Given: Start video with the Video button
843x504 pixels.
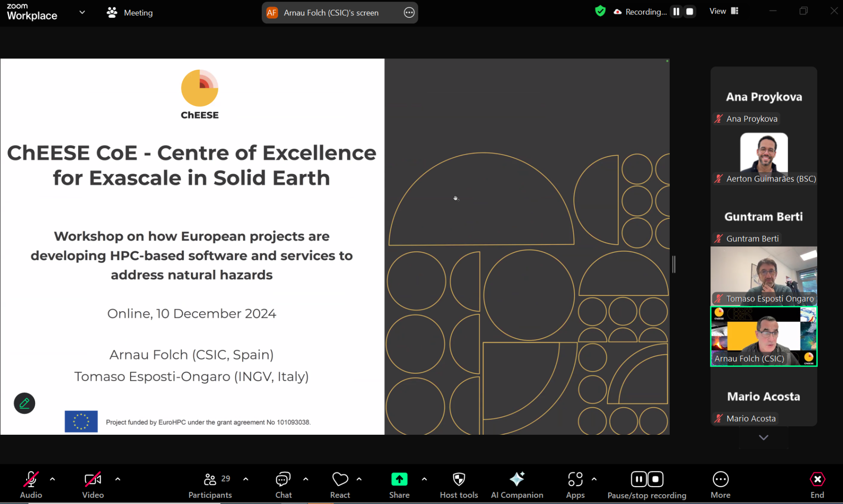Looking at the screenshot, I should pos(93,484).
